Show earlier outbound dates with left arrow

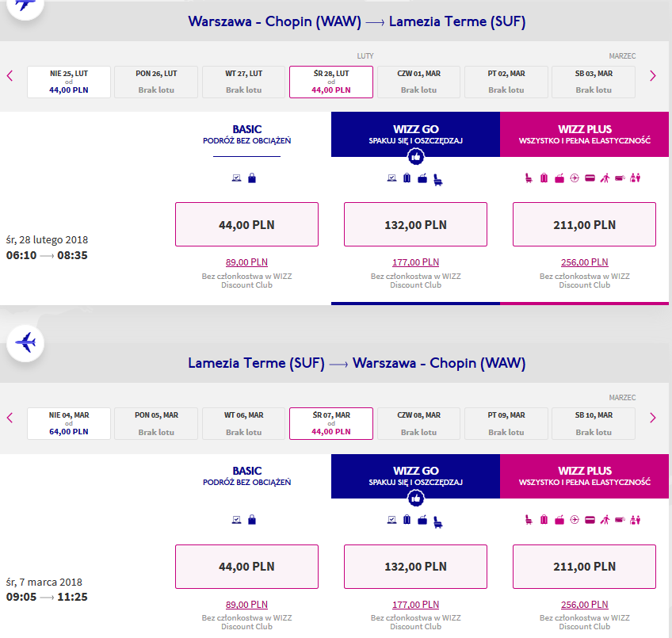(x=10, y=76)
